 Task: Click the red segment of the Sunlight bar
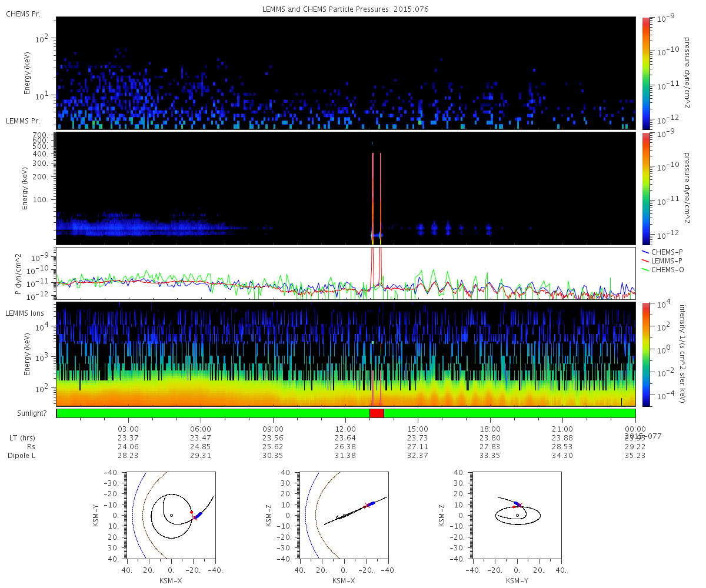point(377,413)
